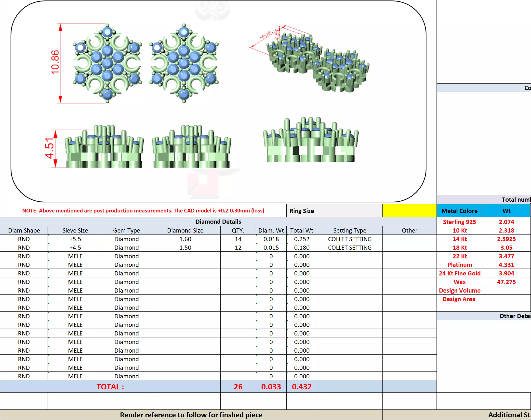
Task: Select the red post production NOTE text cell
Action: [143, 211]
